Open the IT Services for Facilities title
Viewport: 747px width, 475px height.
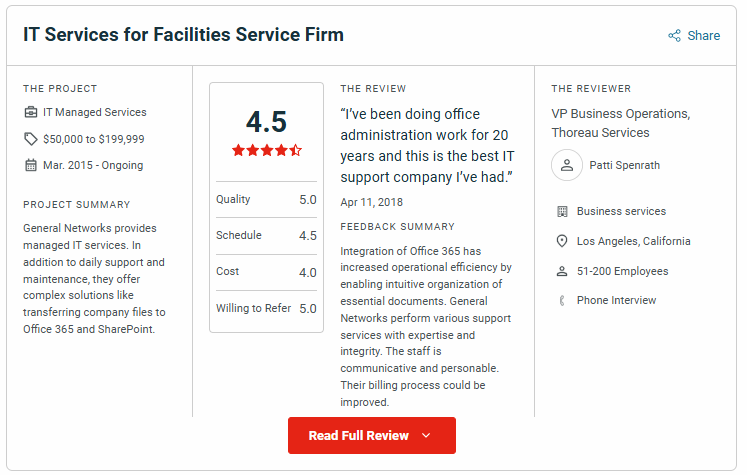tap(184, 35)
